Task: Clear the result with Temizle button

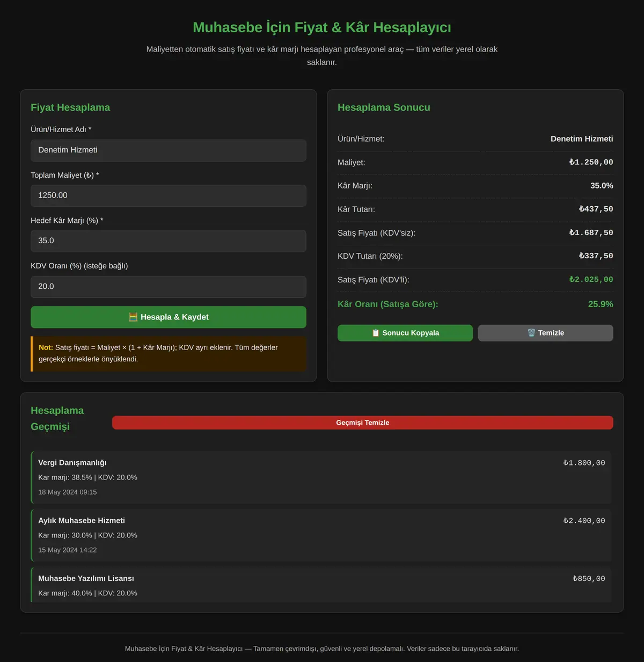Action: coord(545,333)
